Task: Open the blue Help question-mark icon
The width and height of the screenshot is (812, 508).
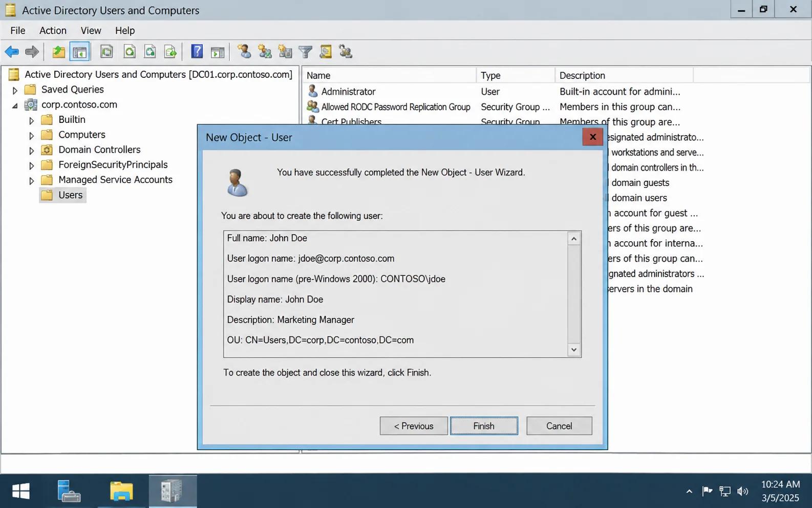Action: coord(197,52)
